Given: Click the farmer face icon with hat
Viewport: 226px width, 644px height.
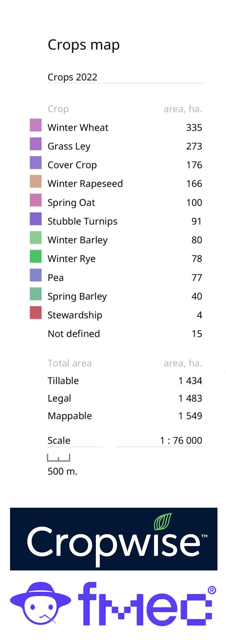Looking at the screenshot, I should coord(40,603).
